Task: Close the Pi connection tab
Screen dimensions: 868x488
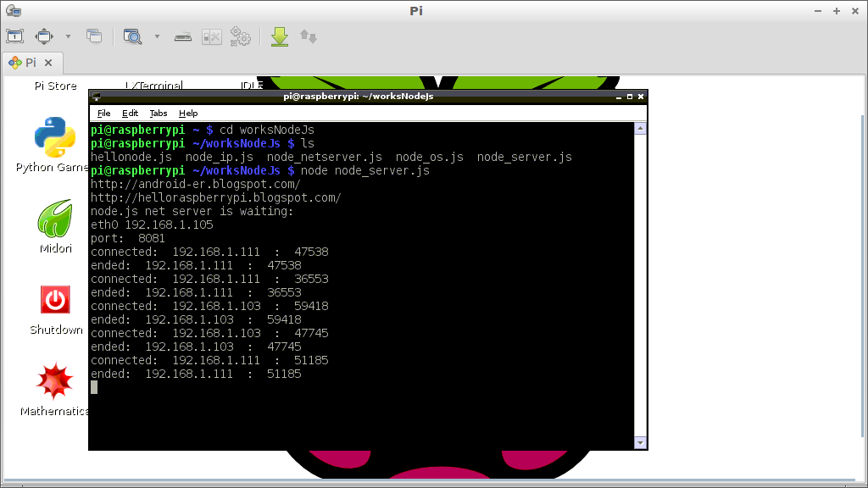Action: pos(48,63)
